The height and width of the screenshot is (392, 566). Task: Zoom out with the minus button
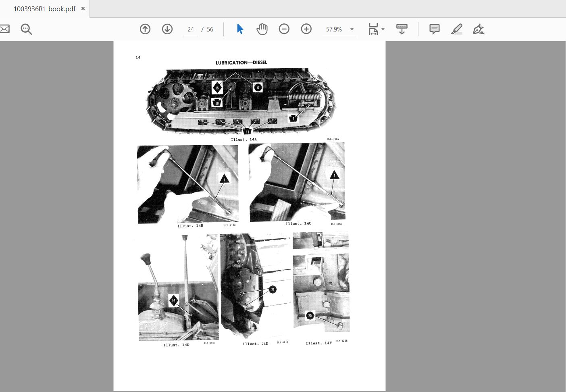click(x=284, y=29)
